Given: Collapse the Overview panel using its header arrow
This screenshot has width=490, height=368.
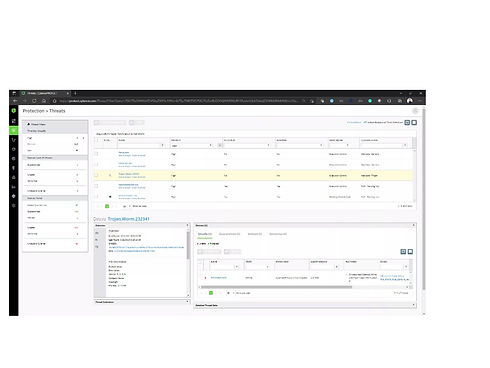Looking at the screenshot, I should point(187,225).
